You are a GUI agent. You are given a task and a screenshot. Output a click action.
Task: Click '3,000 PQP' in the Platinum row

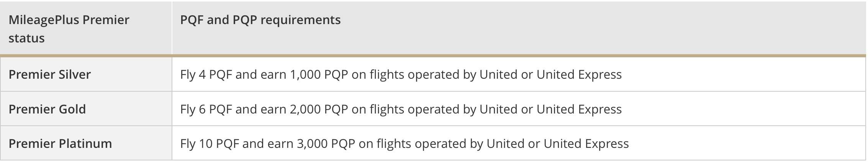[x=326, y=144]
